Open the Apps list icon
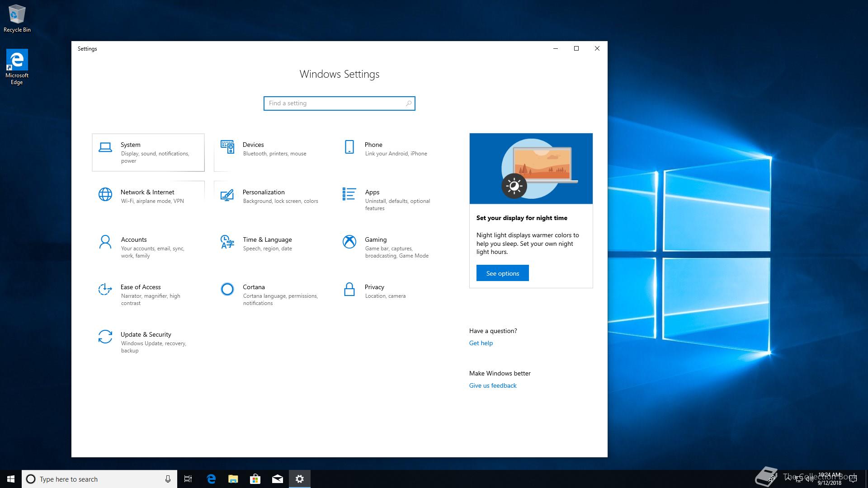The height and width of the screenshot is (488, 868). click(349, 194)
